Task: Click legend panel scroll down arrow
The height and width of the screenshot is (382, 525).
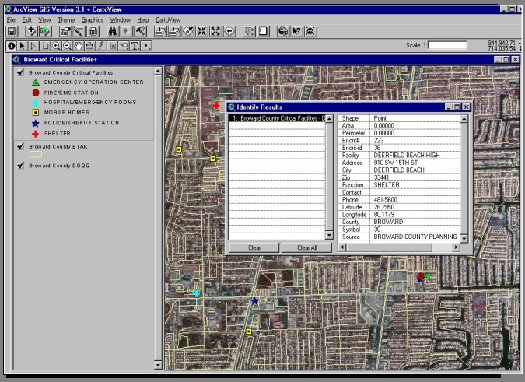Action: pyautogui.click(x=158, y=365)
